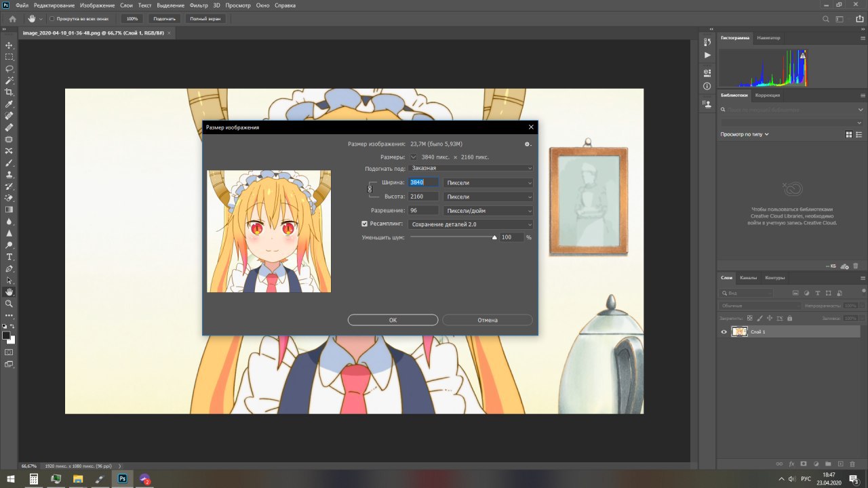
Task: Select the Zoom tool in toolbar
Action: [9, 304]
